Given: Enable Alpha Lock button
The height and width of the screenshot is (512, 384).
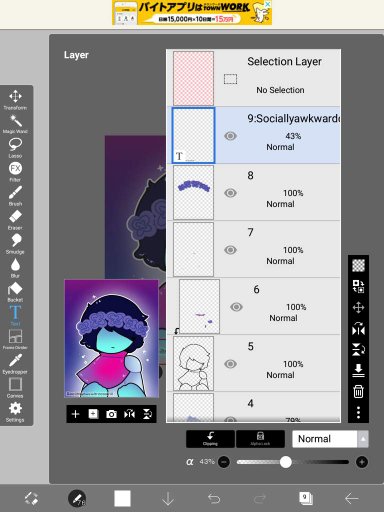Looking at the screenshot, I should [x=260, y=439].
